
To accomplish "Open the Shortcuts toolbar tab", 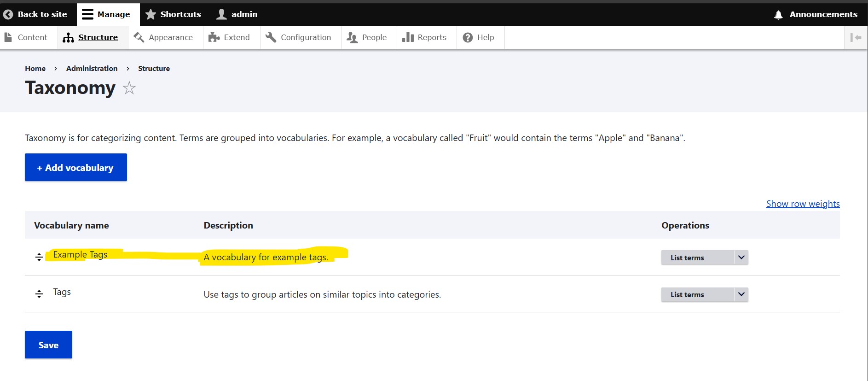I will click(174, 14).
